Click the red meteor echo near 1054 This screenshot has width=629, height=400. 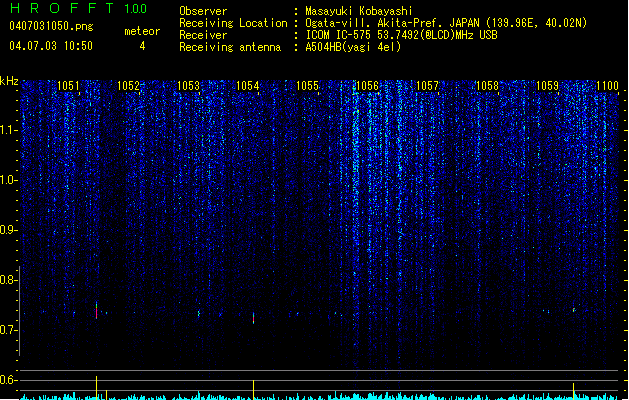pos(253,318)
